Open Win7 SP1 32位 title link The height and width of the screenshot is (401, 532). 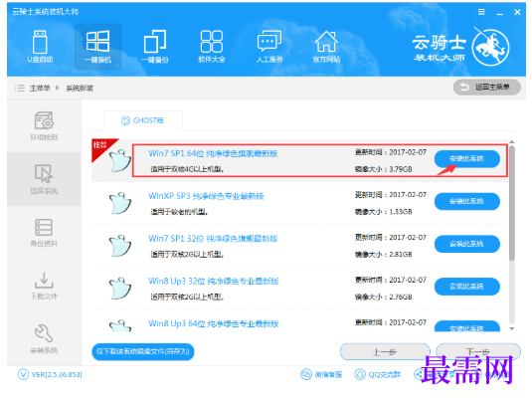[213, 239]
